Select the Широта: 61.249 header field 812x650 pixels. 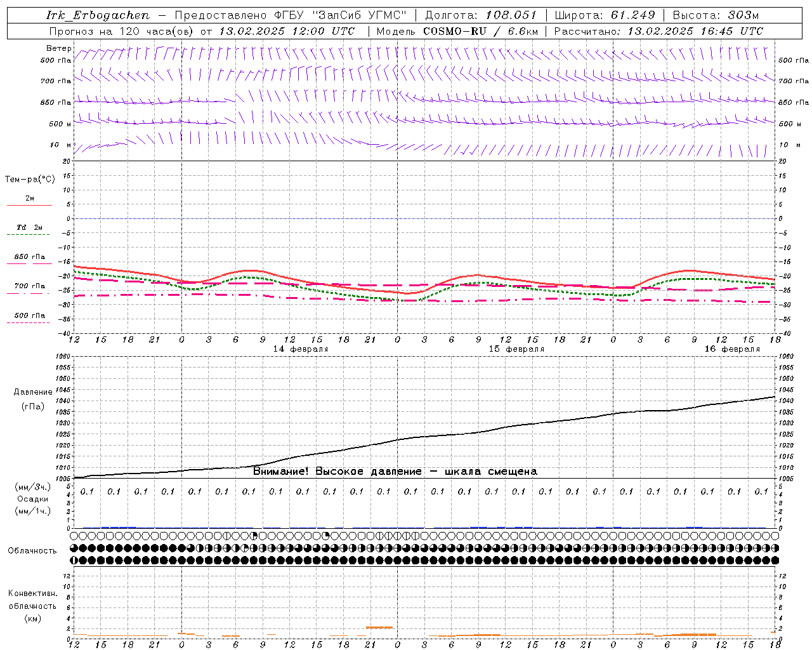(x=605, y=15)
